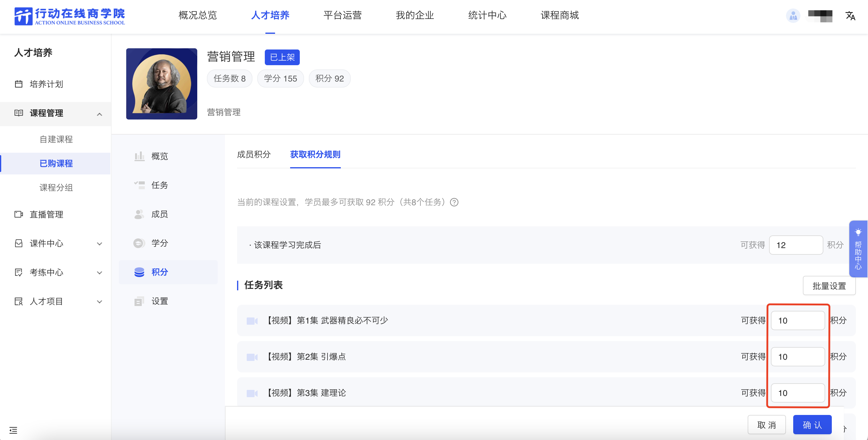Open the 成员 course section

click(159, 214)
